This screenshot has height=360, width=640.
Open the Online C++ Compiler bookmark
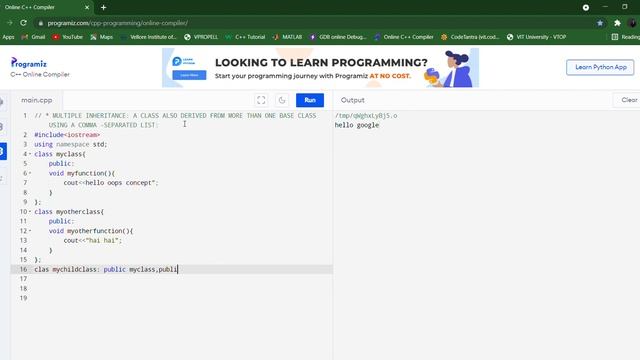(x=404, y=37)
